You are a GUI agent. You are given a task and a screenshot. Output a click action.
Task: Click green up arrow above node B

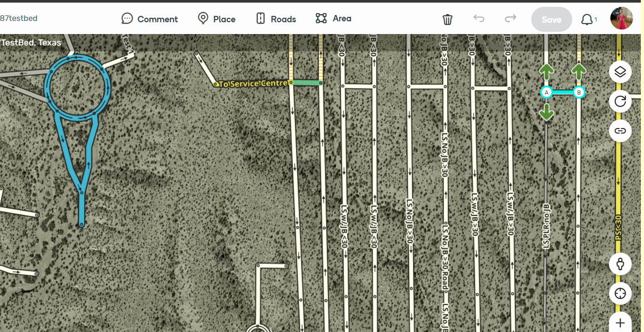(579, 72)
